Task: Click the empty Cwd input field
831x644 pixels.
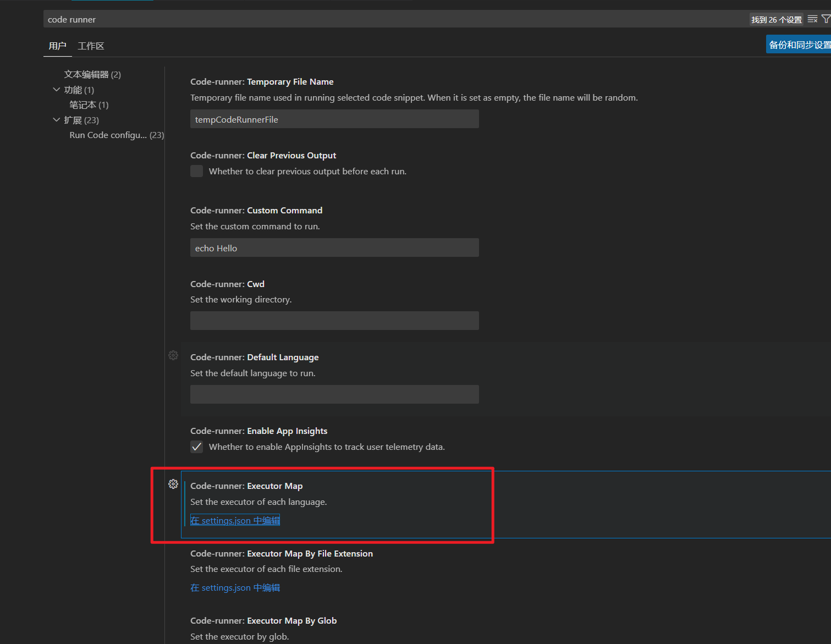Action: [x=334, y=321]
